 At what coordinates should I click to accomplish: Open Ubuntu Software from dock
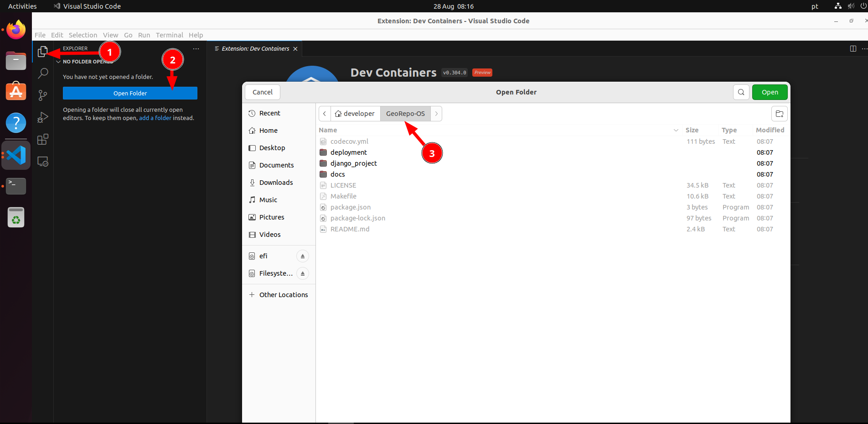click(x=16, y=91)
